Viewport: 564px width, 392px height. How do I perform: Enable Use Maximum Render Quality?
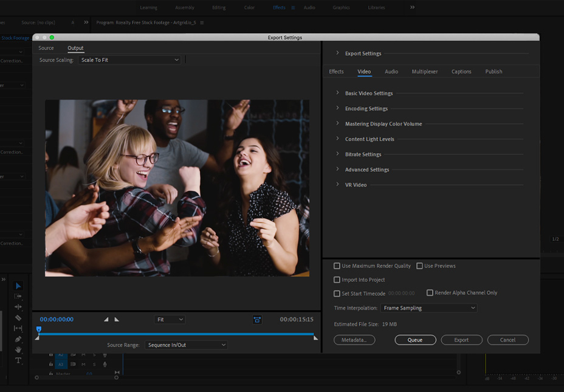[x=337, y=266]
